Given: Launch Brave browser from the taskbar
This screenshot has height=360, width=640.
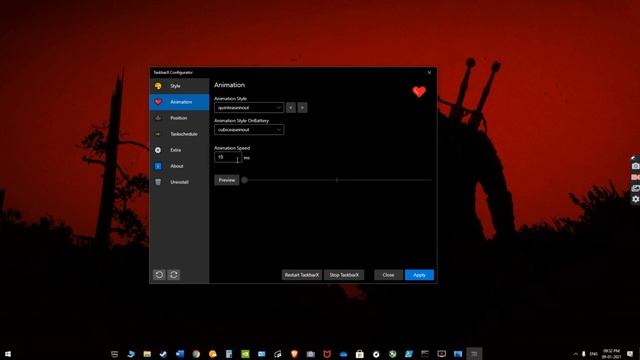Looking at the screenshot, I should [294, 354].
